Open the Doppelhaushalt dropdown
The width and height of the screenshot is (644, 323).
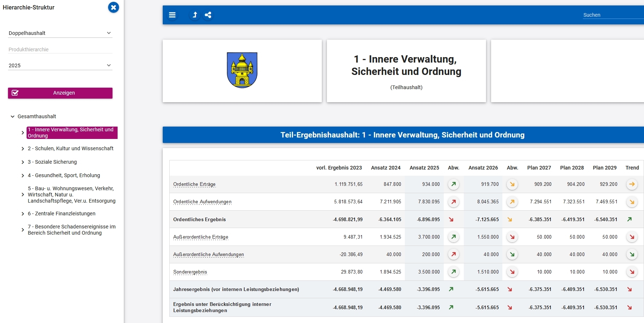click(x=60, y=33)
